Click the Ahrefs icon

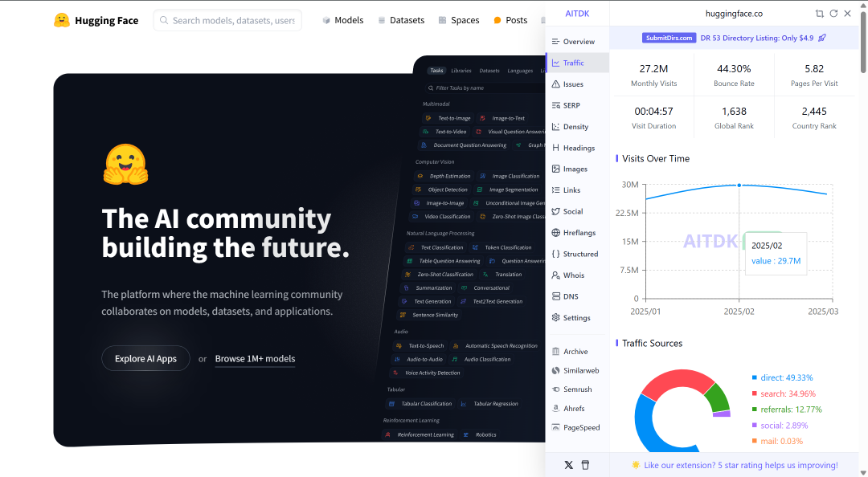(x=556, y=409)
